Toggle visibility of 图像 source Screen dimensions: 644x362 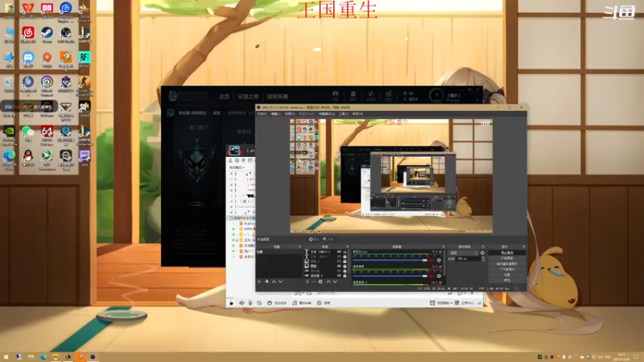click(x=339, y=266)
